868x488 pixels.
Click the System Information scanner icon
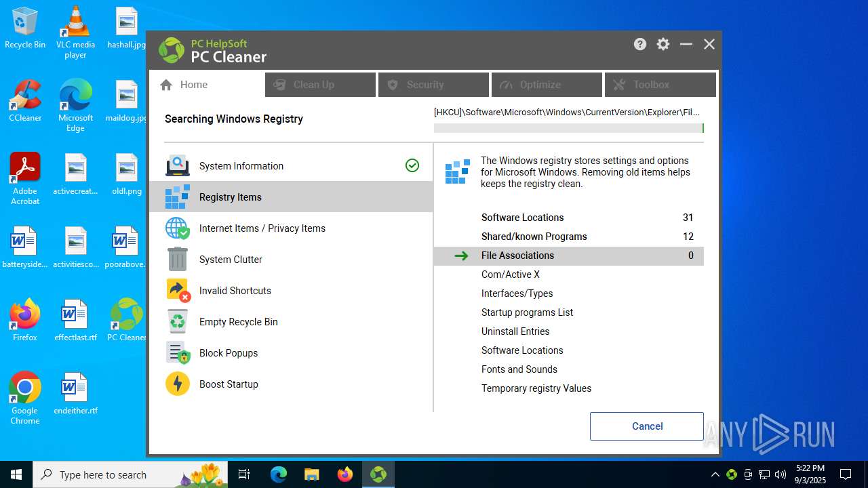click(178, 165)
